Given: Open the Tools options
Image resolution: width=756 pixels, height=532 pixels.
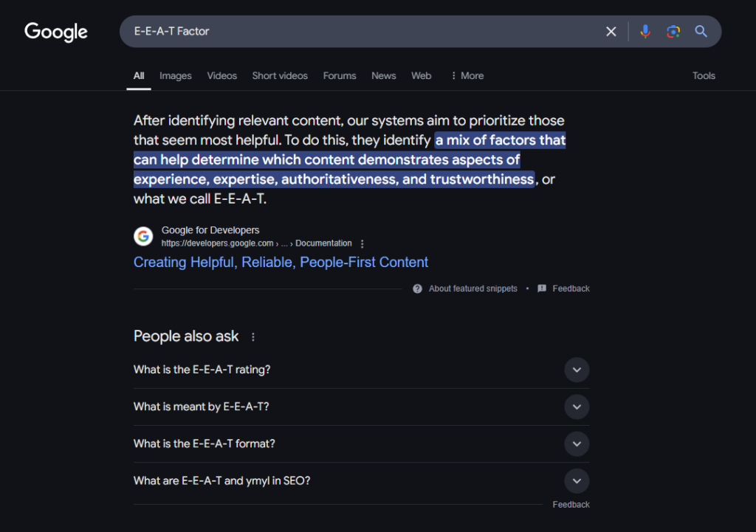Looking at the screenshot, I should pos(704,76).
